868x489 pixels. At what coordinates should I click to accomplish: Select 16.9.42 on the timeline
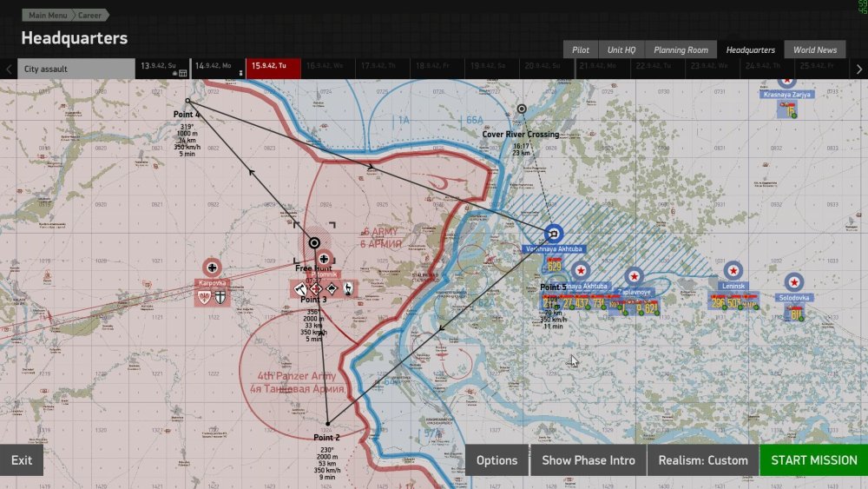click(328, 69)
